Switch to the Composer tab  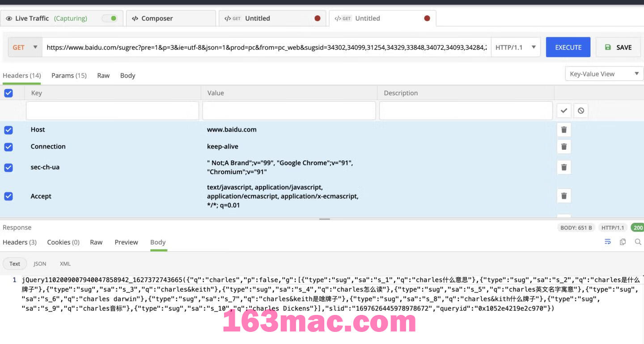pos(171,18)
